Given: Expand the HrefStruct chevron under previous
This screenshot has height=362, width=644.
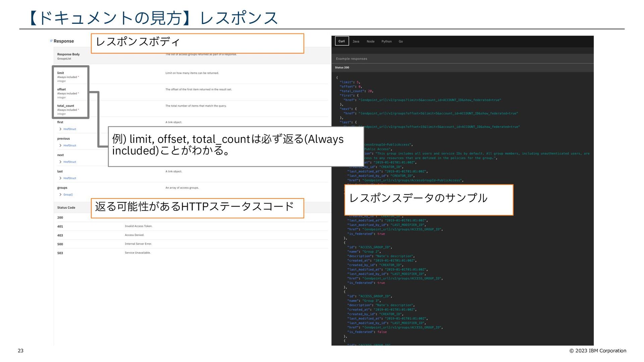Looking at the screenshot, I should pyautogui.click(x=60, y=145).
